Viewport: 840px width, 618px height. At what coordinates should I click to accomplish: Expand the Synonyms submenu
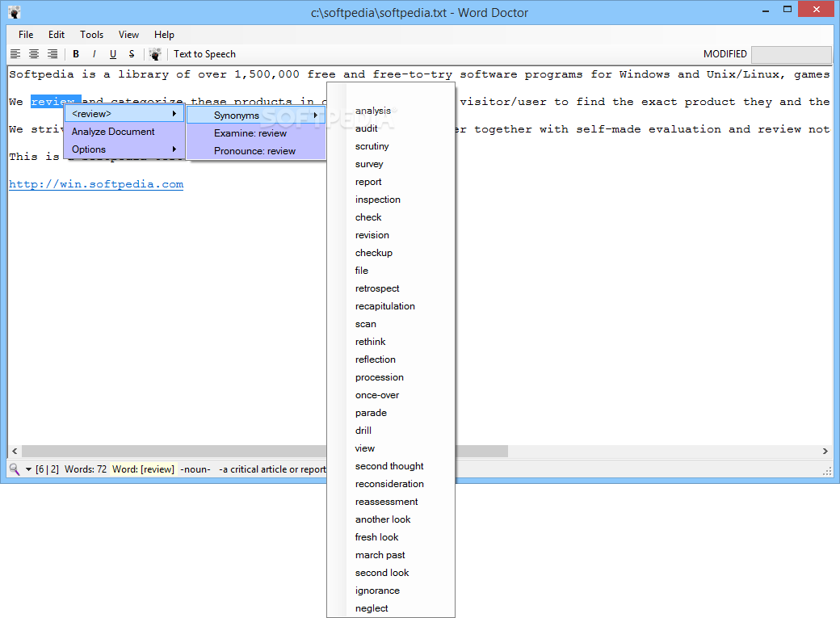point(256,116)
